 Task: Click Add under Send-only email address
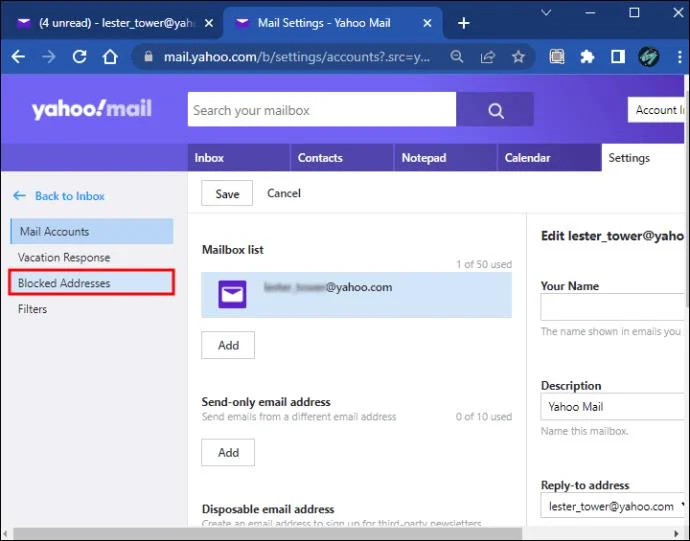(x=228, y=452)
